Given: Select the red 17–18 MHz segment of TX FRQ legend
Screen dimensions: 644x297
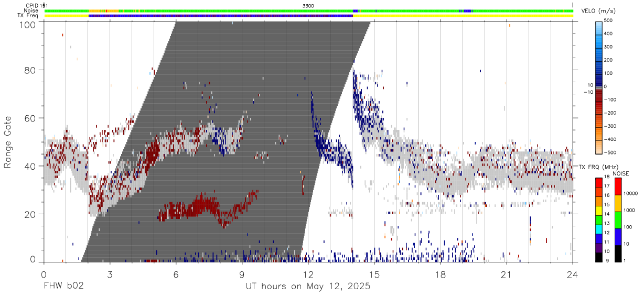Looking at the screenshot, I should (599, 182).
